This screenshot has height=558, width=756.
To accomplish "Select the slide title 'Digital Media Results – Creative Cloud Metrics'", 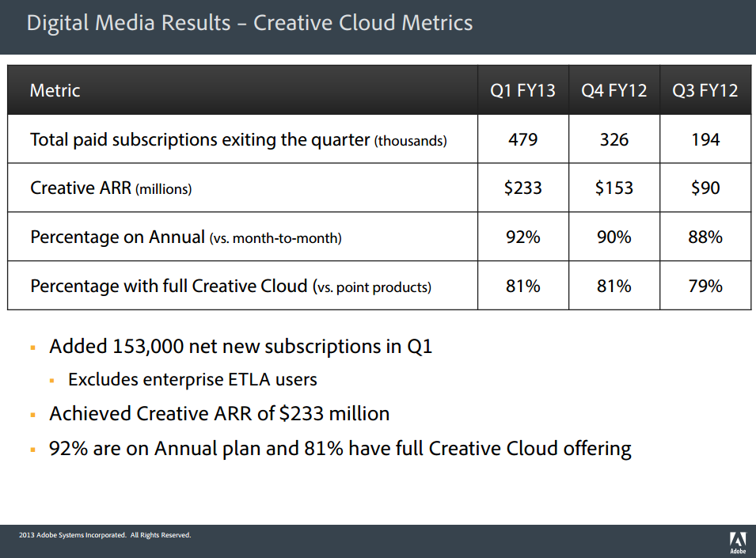I will click(x=249, y=23).
